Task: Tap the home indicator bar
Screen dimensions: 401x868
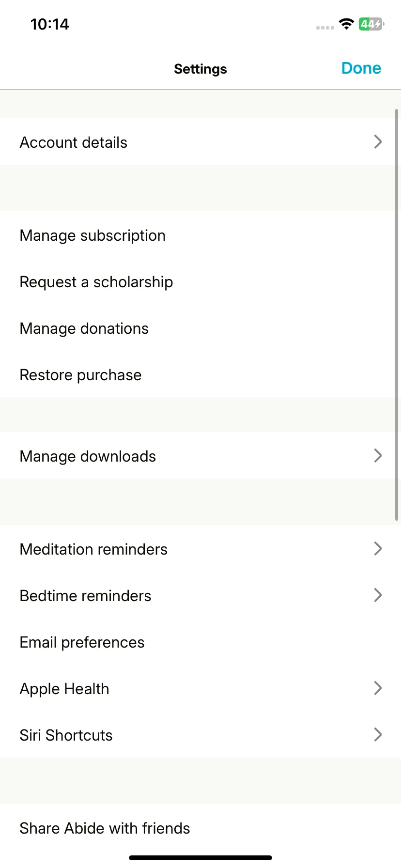Action: click(x=200, y=858)
